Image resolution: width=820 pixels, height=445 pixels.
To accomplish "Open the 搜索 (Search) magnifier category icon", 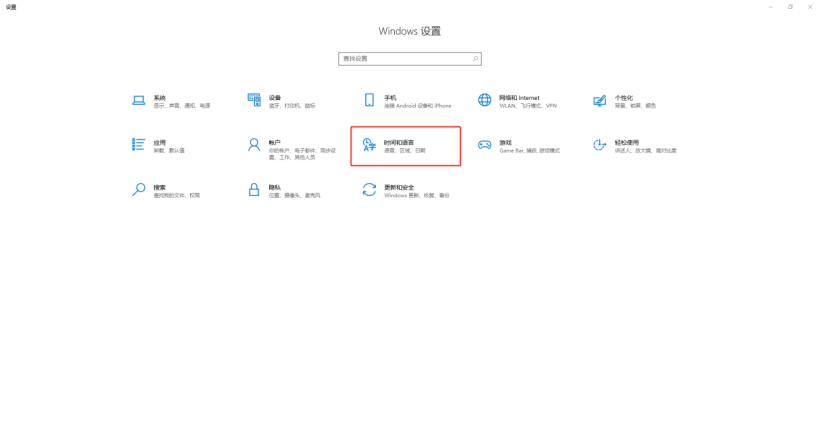I will [139, 189].
